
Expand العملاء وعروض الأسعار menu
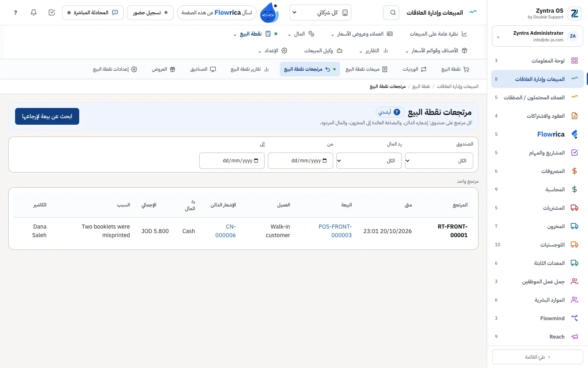coord(362,34)
